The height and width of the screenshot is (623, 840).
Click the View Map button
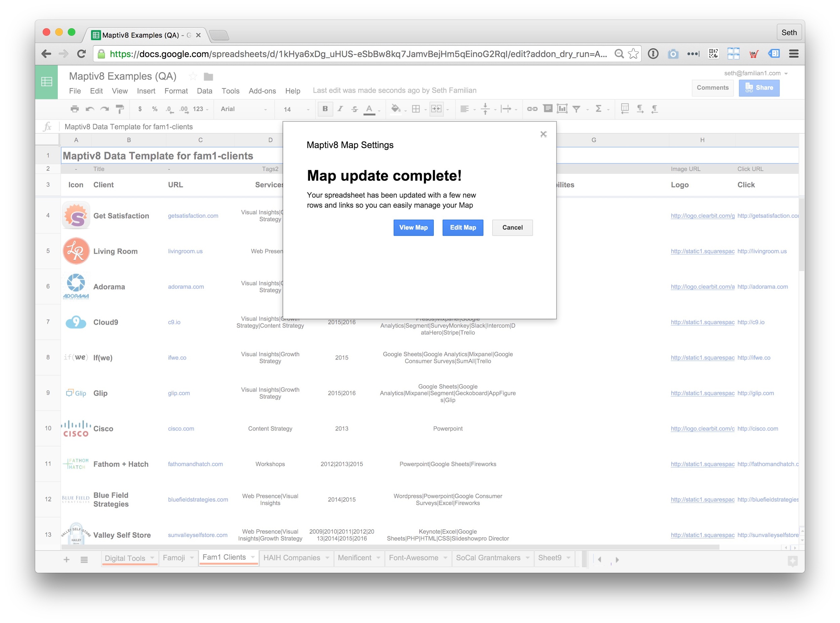click(x=413, y=227)
